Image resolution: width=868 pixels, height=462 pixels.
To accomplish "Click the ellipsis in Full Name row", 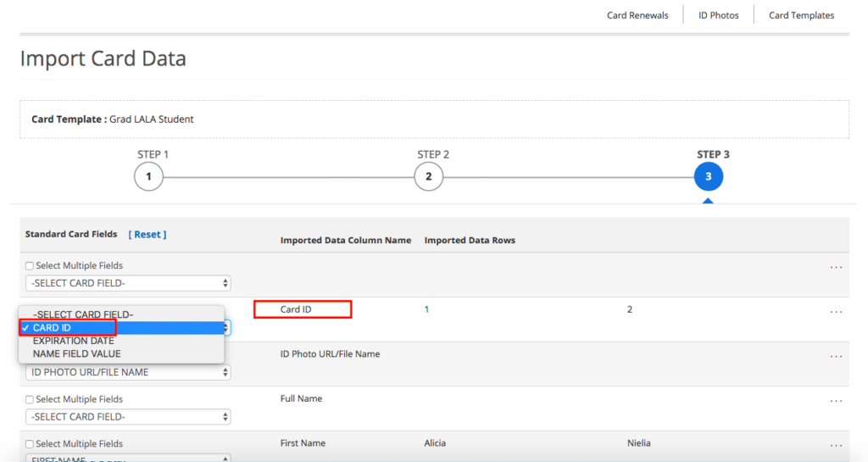I will [836, 402].
